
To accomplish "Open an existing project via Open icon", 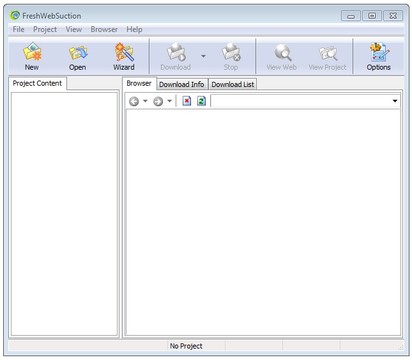I will pos(77,57).
